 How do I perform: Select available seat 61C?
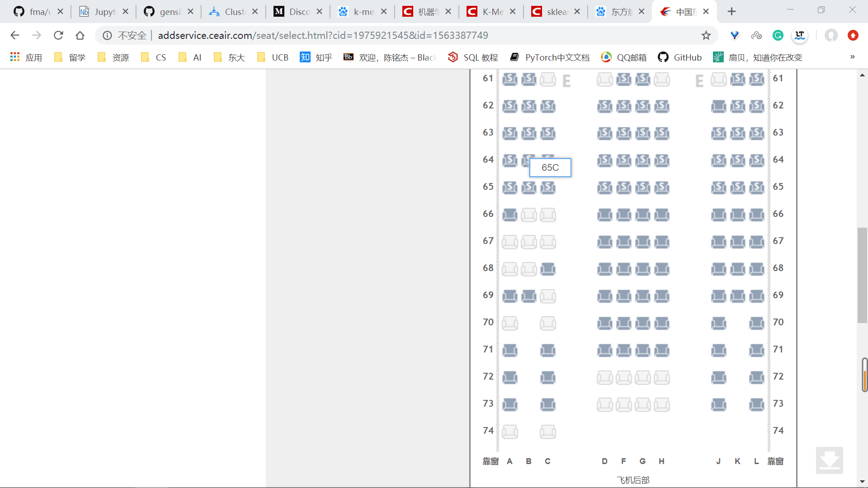click(x=547, y=80)
